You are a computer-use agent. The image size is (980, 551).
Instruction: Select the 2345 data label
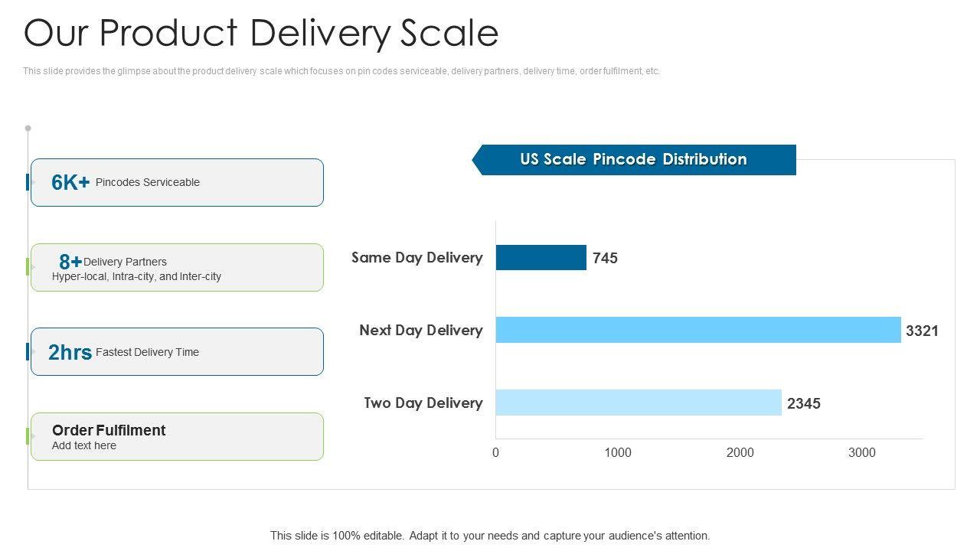point(804,403)
